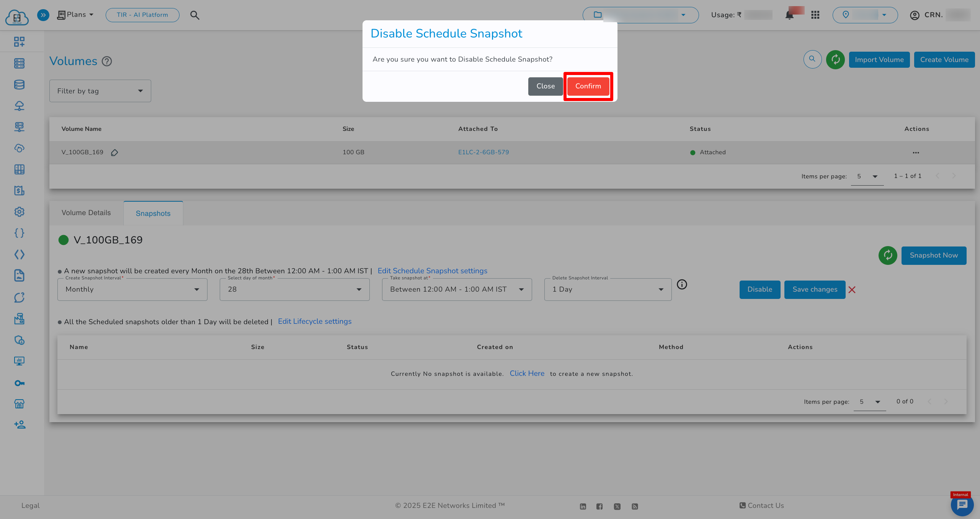The height and width of the screenshot is (519, 980).
Task: Open the apps grid icon
Action: point(815,15)
